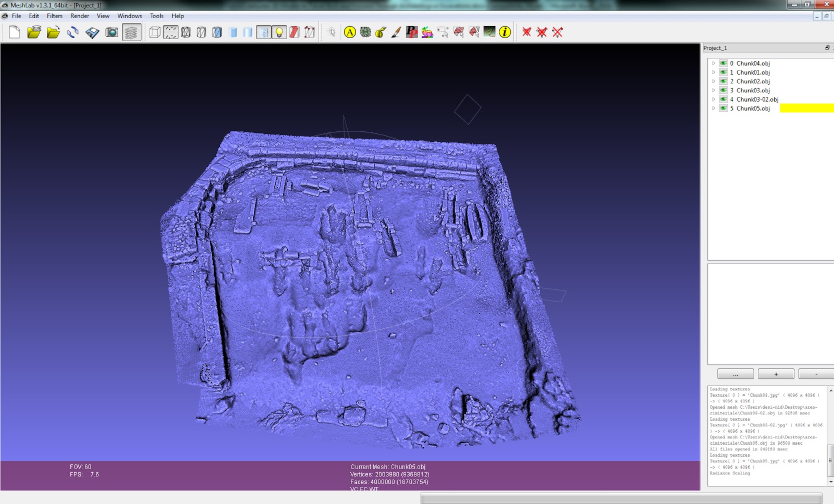The image size is (834, 504).
Task: Expand the Chunk01.obj layer entry
Action: tap(714, 72)
